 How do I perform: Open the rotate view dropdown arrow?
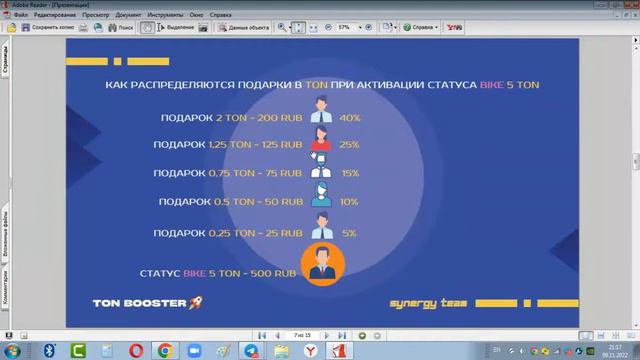pyautogui.click(x=395, y=27)
